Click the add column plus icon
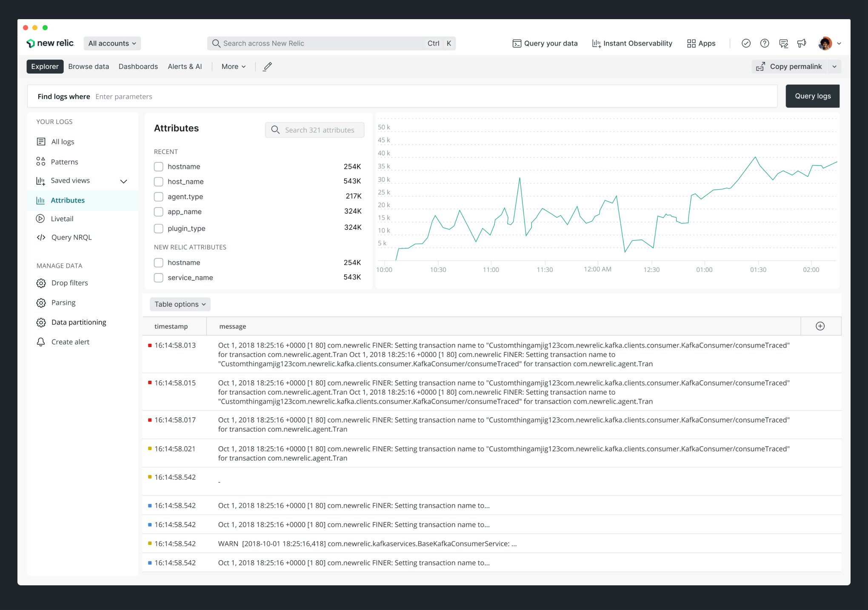 pyautogui.click(x=820, y=326)
